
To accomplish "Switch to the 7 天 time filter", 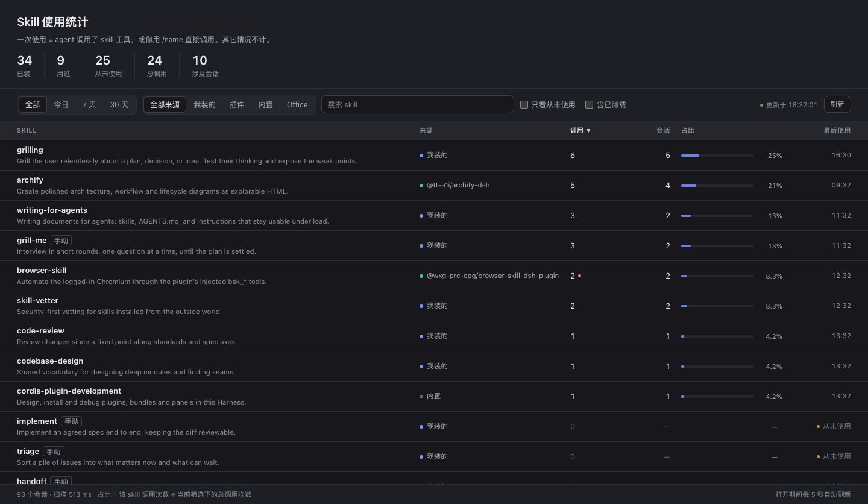I will 89,104.
